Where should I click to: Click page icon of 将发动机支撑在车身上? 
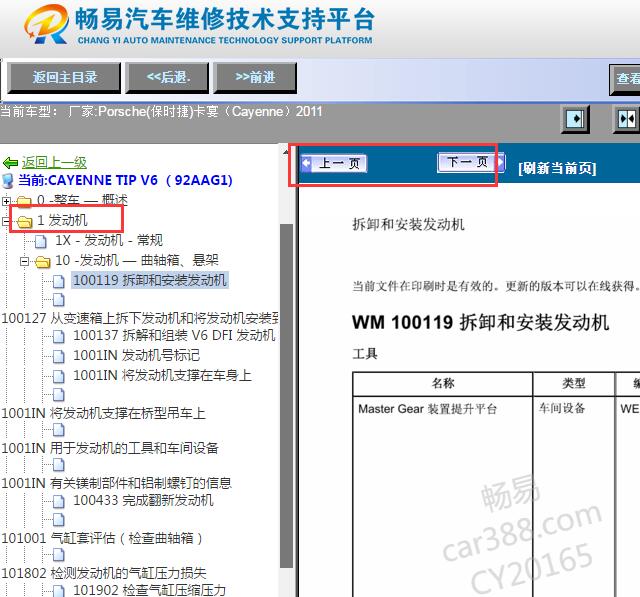[x=59, y=376]
